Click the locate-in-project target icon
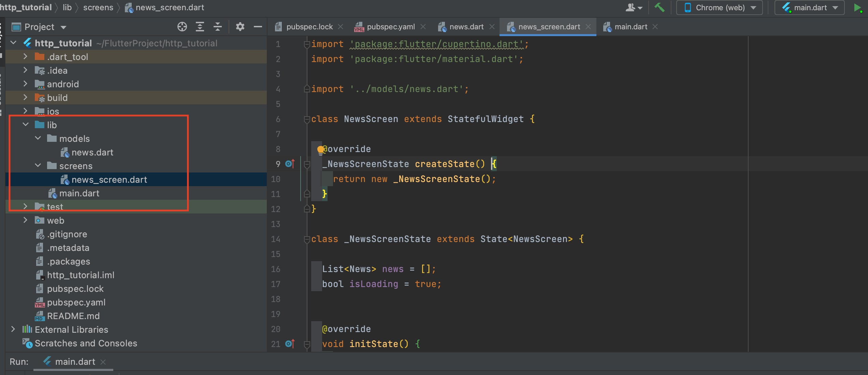 pyautogui.click(x=182, y=27)
